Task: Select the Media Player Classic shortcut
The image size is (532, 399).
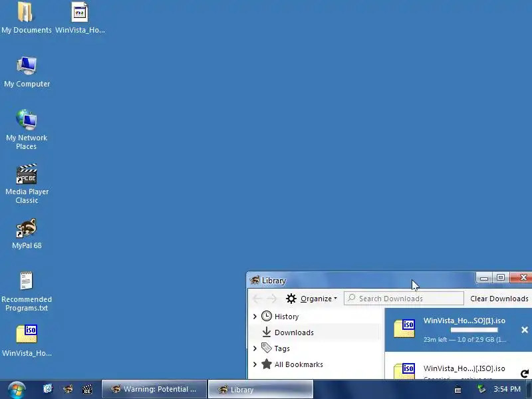Action: (x=27, y=174)
